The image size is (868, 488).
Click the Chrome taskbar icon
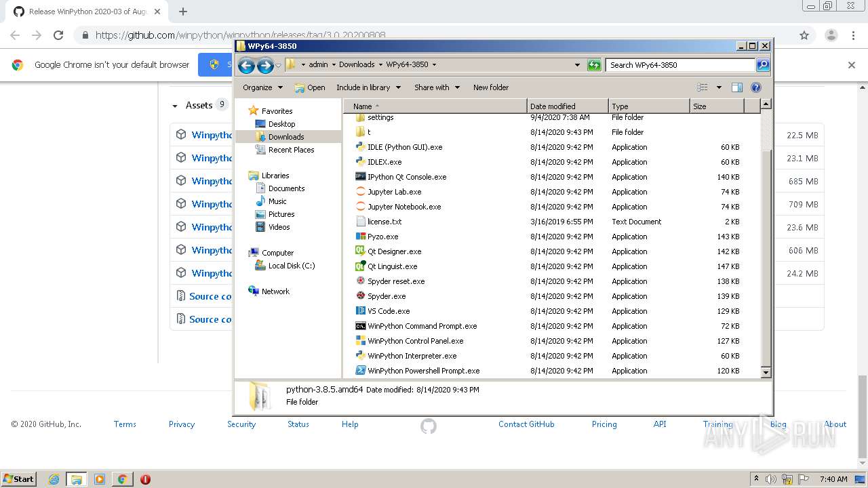point(122,479)
